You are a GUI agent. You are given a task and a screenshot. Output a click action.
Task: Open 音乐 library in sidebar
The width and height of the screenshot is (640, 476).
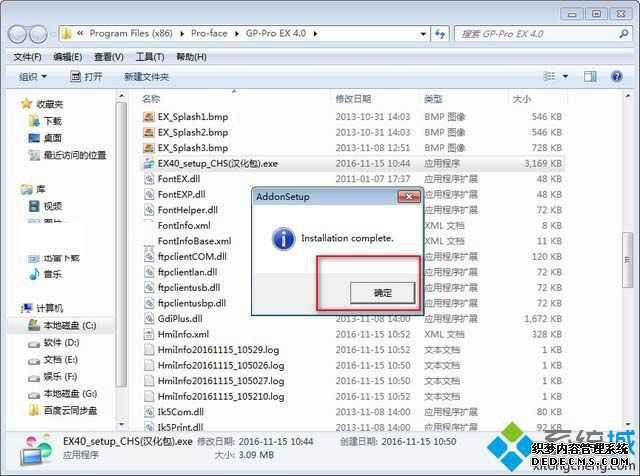(x=45, y=274)
